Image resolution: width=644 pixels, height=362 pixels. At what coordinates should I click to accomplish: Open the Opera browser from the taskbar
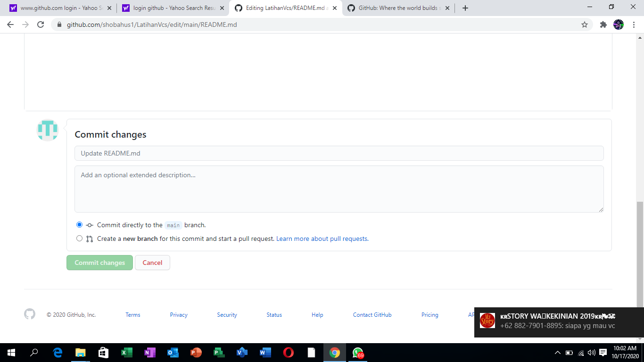click(x=288, y=352)
